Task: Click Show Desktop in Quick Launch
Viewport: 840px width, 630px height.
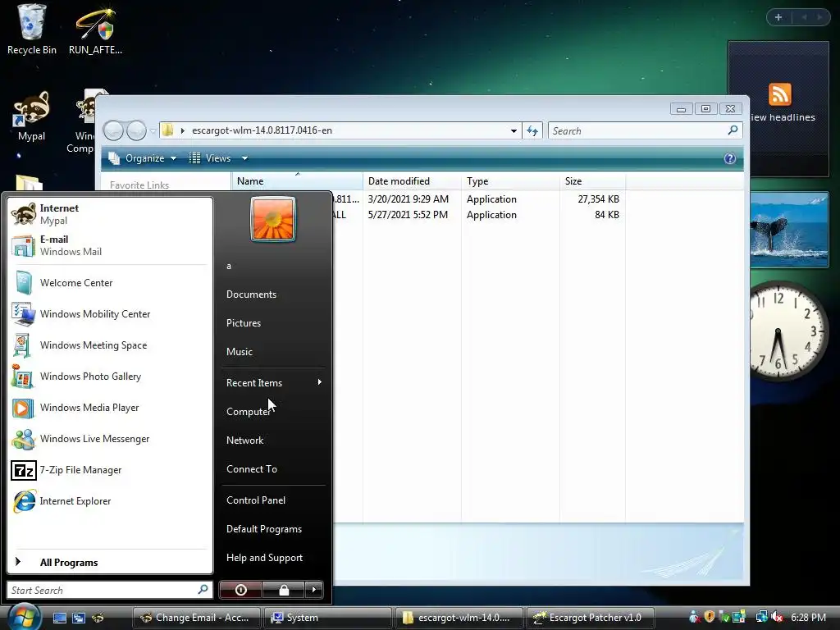Action: [x=59, y=618]
